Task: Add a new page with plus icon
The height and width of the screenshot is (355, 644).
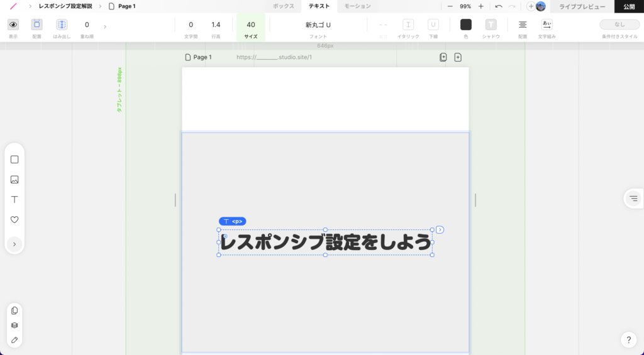Action: (x=458, y=57)
